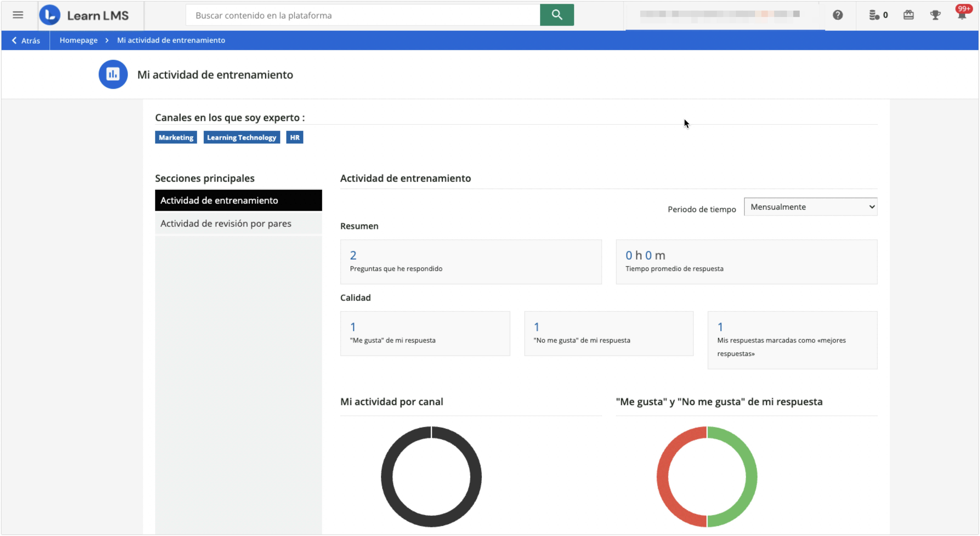Select the Marketing channel tag
980x536 pixels.
point(176,137)
